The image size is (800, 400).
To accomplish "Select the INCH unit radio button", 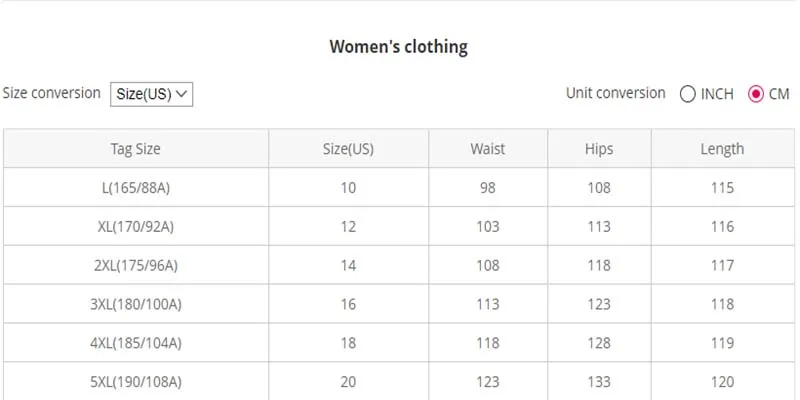I will coord(688,94).
